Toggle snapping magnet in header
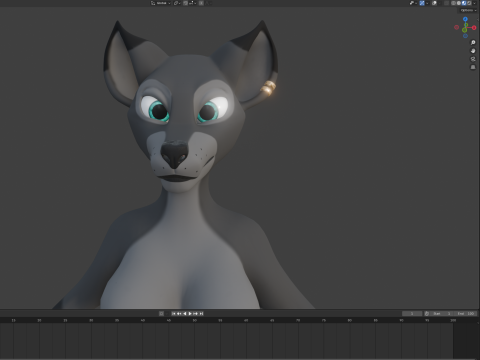The height and width of the screenshot is (360, 480). pos(185,3)
